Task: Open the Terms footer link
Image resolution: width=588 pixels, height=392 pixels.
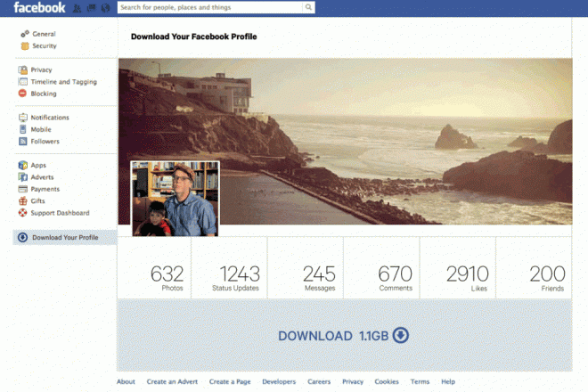Action: pyautogui.click(x=420, y=381)
